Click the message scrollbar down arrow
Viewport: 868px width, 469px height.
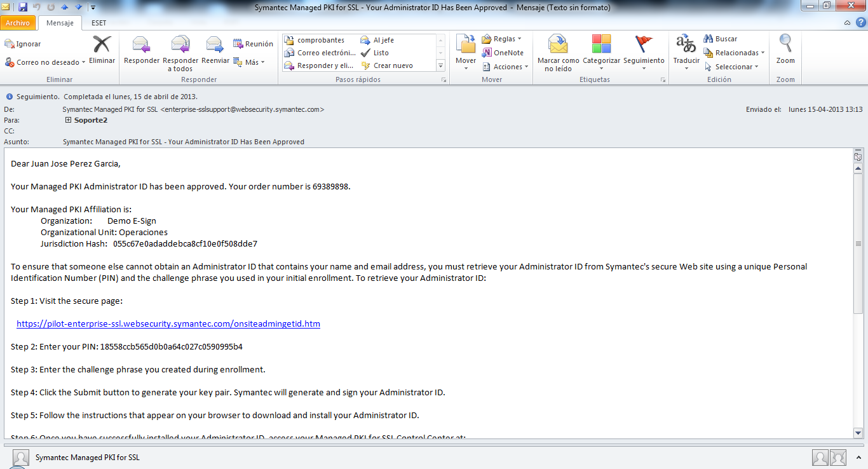858,433
